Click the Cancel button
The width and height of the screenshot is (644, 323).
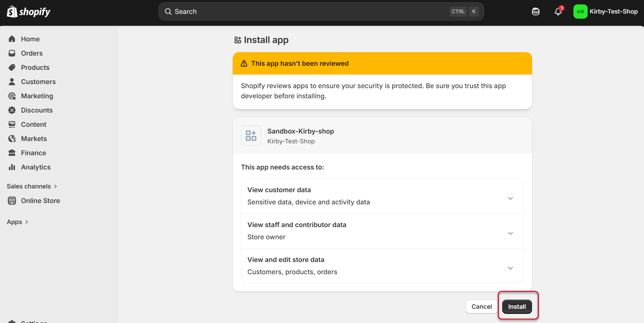[x=481, y=307]
